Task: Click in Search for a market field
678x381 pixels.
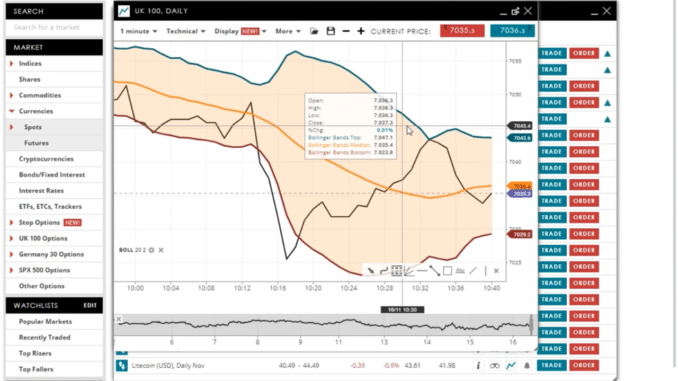Action: point(54,27)
